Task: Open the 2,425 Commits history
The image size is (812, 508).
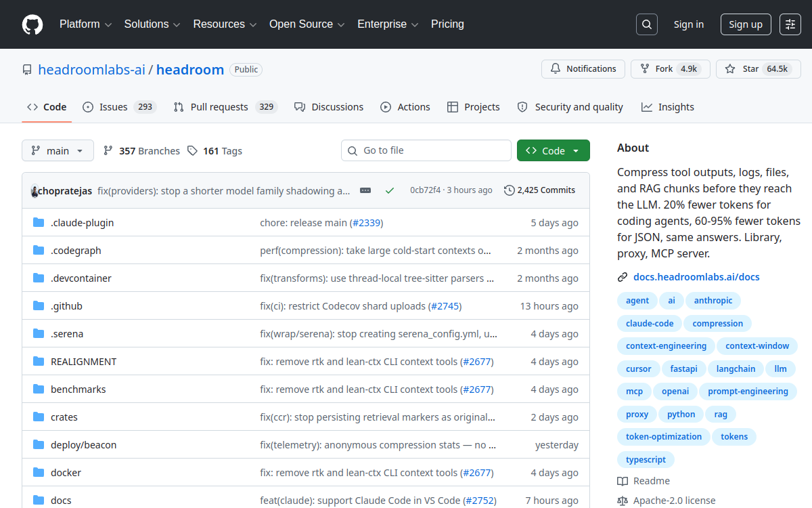Action: [540, 190]
